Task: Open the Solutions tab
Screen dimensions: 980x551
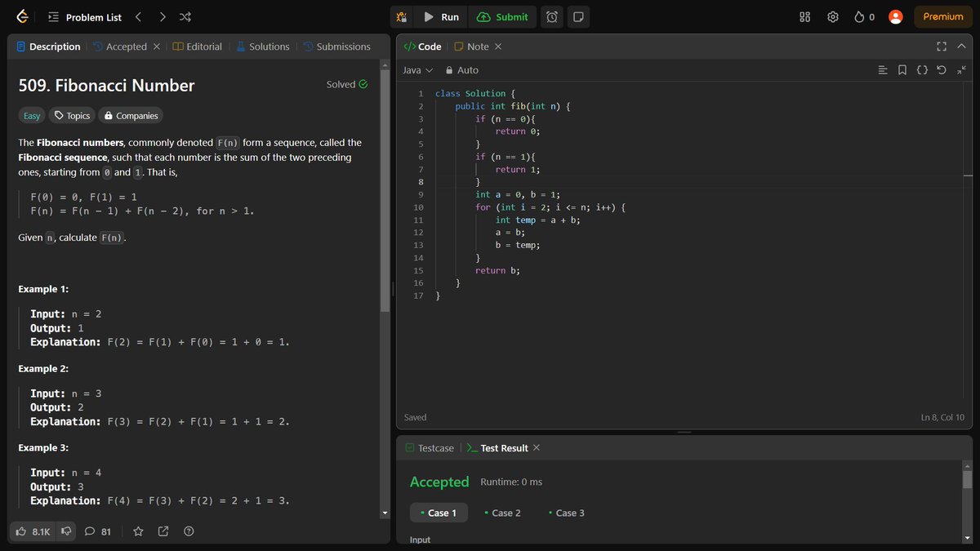Action: [x=263, y=47]
